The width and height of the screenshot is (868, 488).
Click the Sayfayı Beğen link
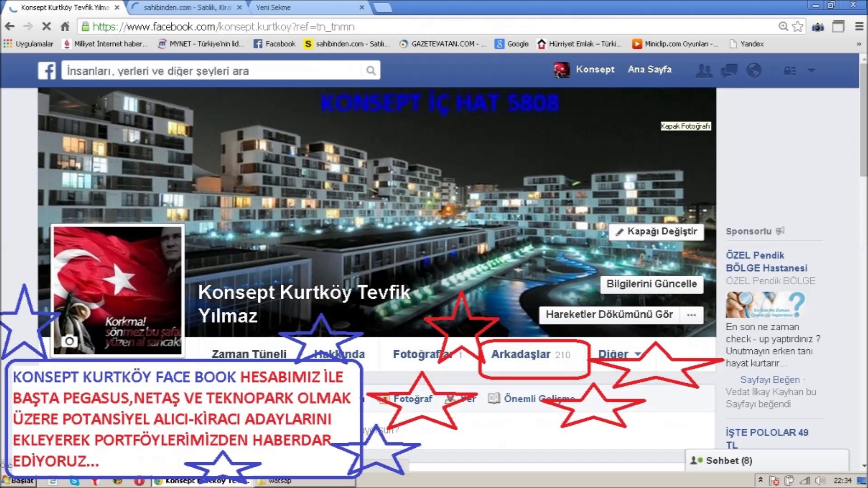(x=769, y=380)
